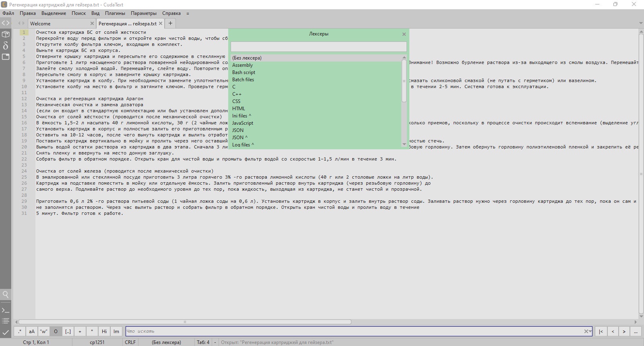
Task: Open the output list panel icon
Action: (x=6, y=321)
